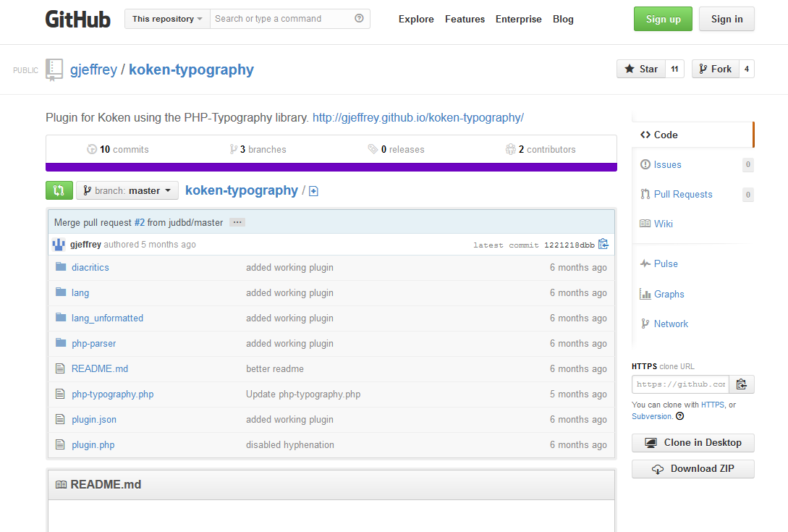Open the disabled hyphenation commit message

point(290,445)
